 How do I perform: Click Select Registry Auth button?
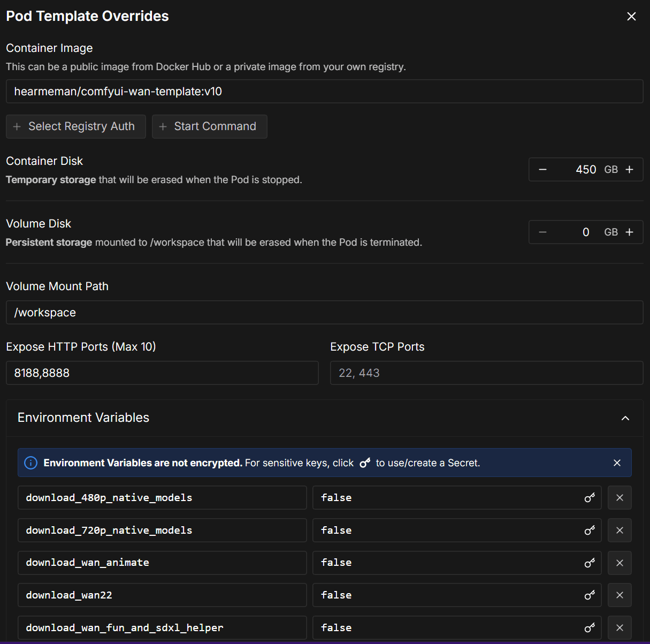pos(75,127)
